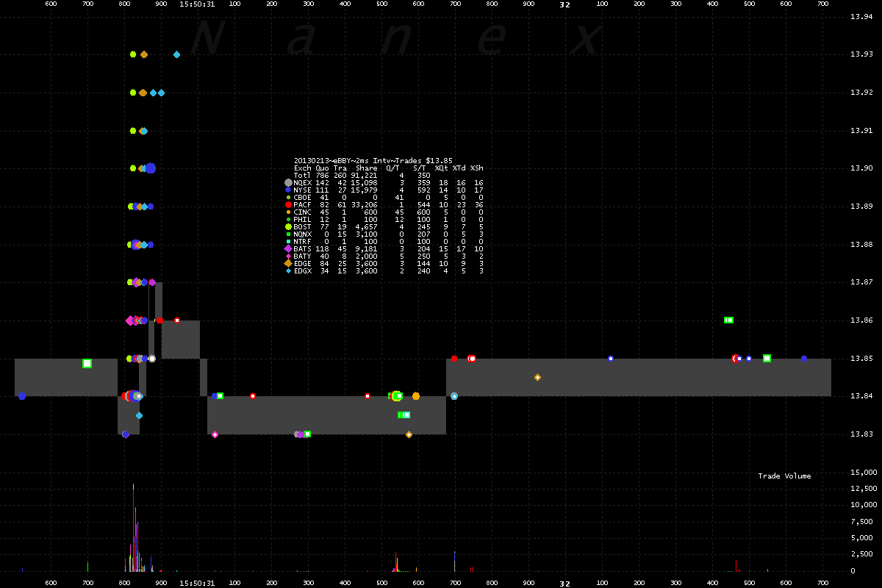Image resolution: width=882 pixels, height=588 pixels.
Task: Click the orange diamond between 13.84 and 13.85
Action: [537, 377]
